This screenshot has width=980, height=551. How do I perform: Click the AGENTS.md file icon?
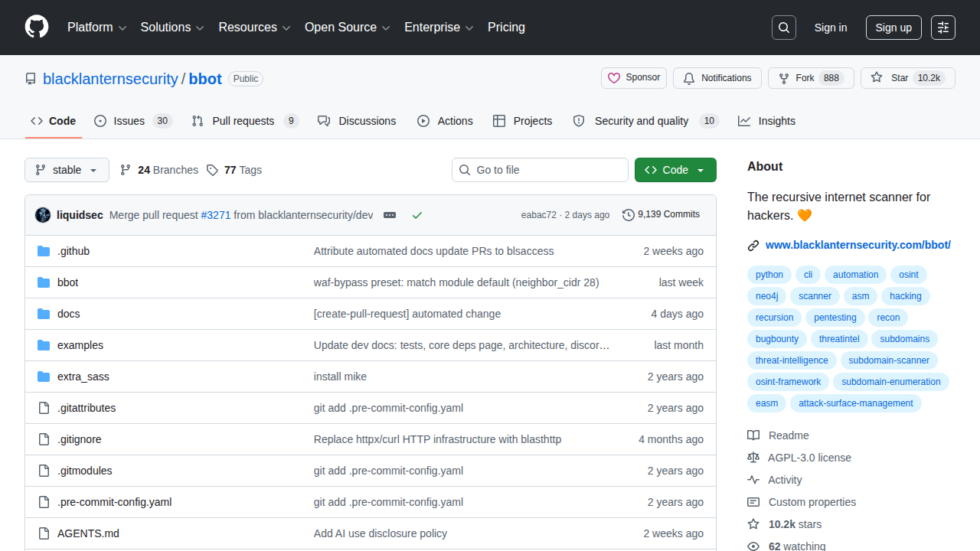pyautogui.click(x=44, y=533)
